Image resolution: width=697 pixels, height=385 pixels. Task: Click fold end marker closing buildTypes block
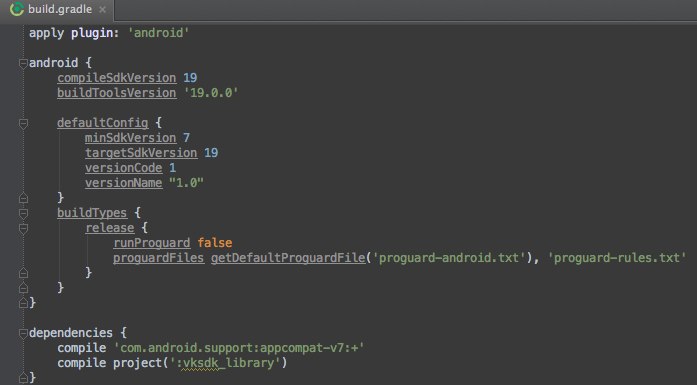point(24,288)
